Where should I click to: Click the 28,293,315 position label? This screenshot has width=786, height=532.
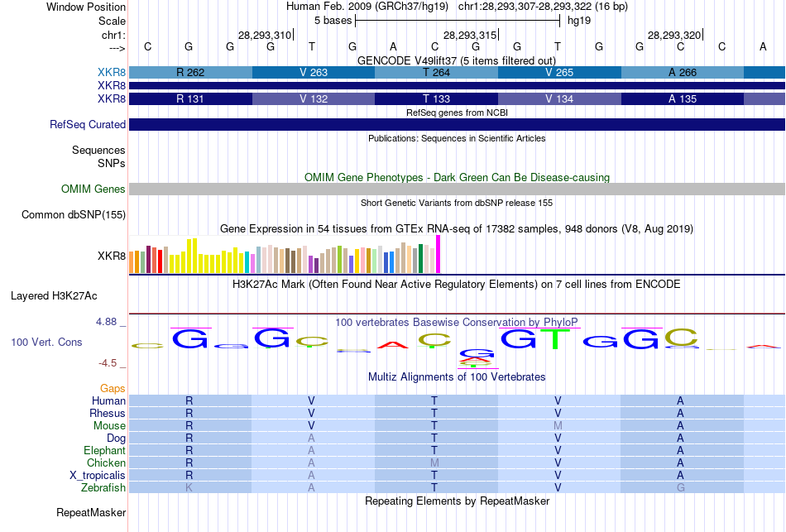click(x=470, y=35)
